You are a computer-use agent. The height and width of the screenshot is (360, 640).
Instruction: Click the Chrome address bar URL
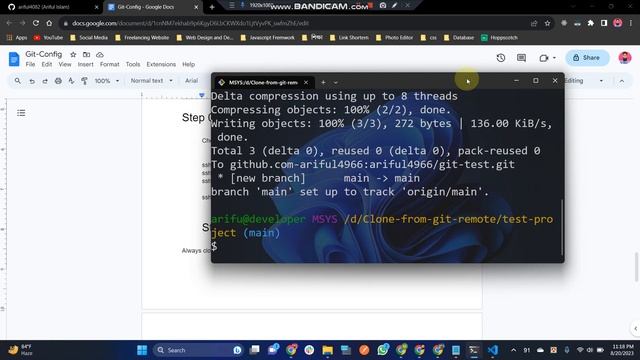(190, 23)
